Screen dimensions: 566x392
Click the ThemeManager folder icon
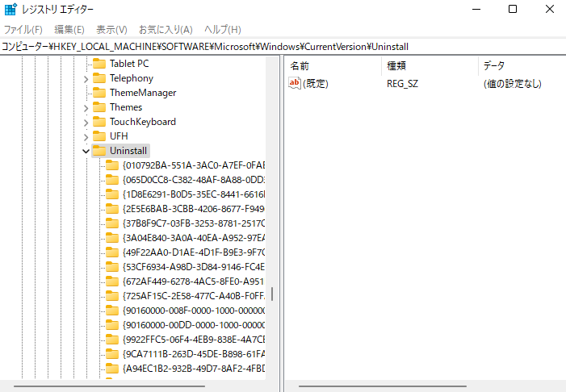pyautogui.click(x=99, y=93)
